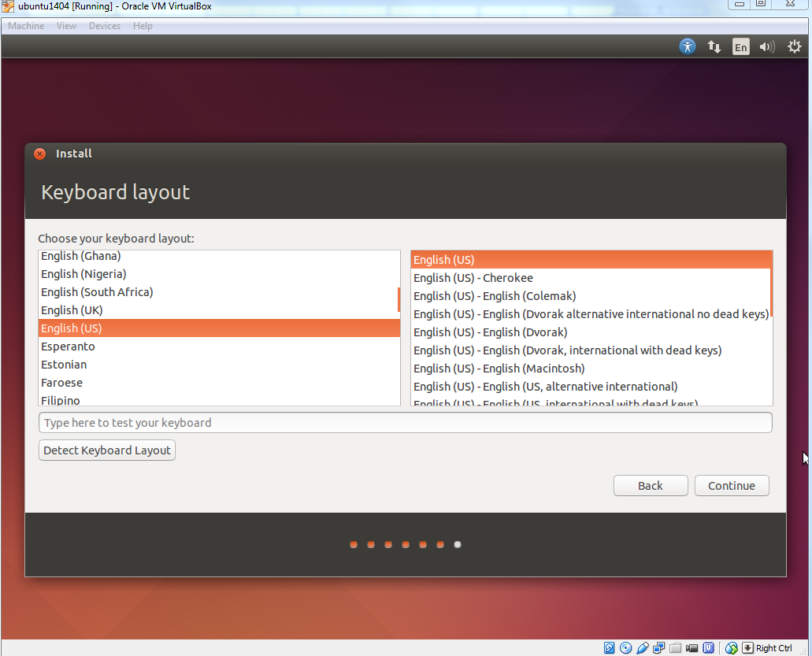The image size is (812, 656).
Task: Click the mouse integration status icon
Action: pos(731,647)
